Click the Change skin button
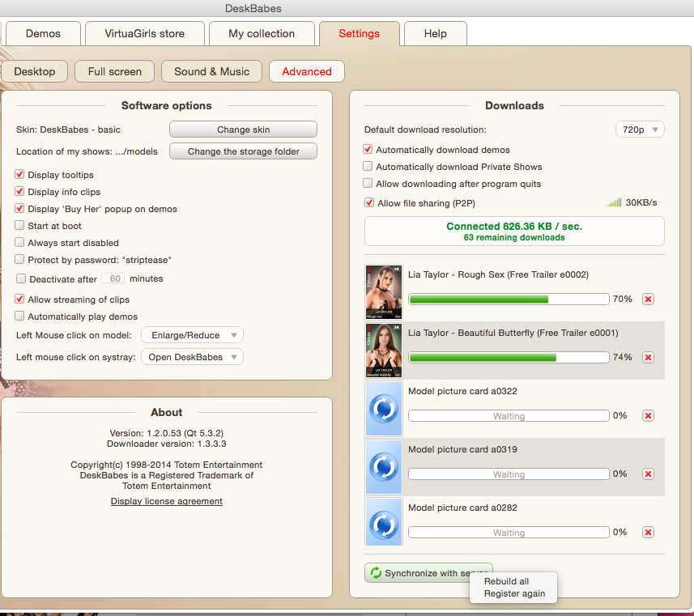This screenshot has height=616, width=694. click(244, 130)
